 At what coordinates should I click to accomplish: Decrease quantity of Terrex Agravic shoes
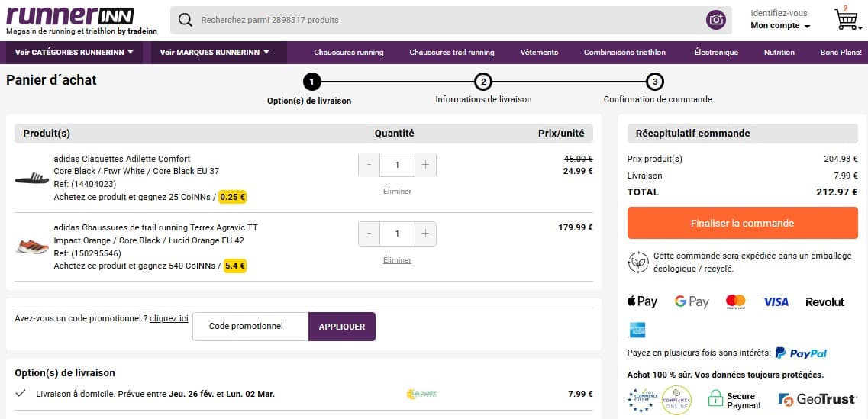pyautogui.click(x=369, y=234)
